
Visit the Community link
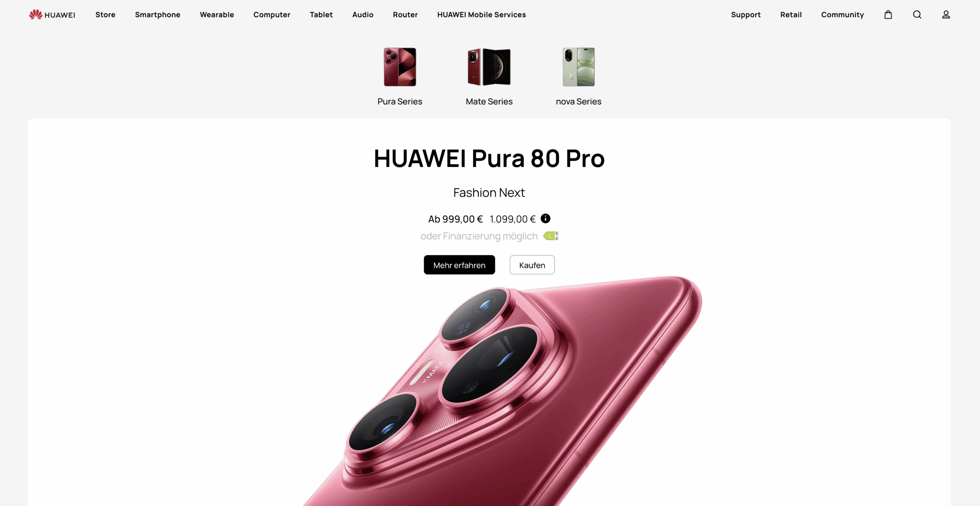pos(843,15)
